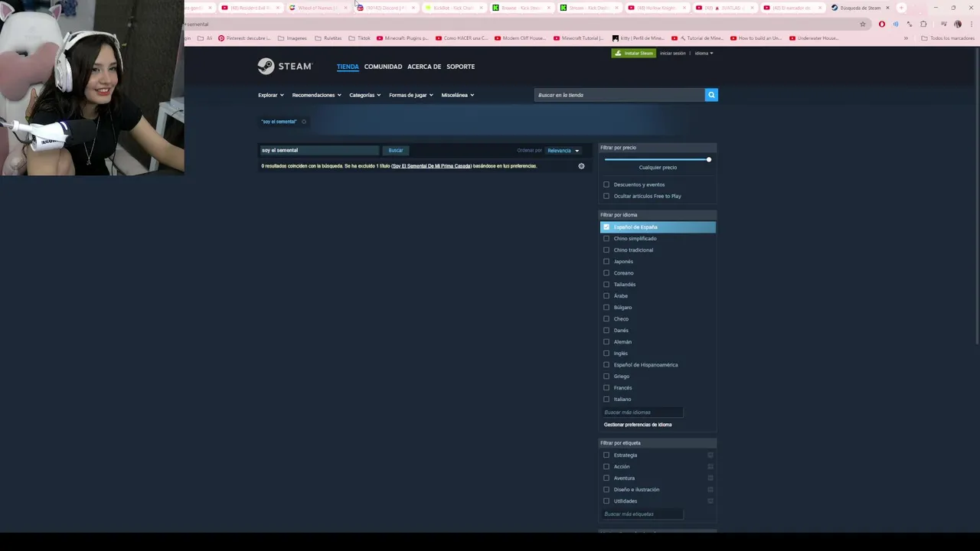The height and width of the screenshot is (551, 980).
Task: Open the media control playlist icon
Action: point(943,24)
